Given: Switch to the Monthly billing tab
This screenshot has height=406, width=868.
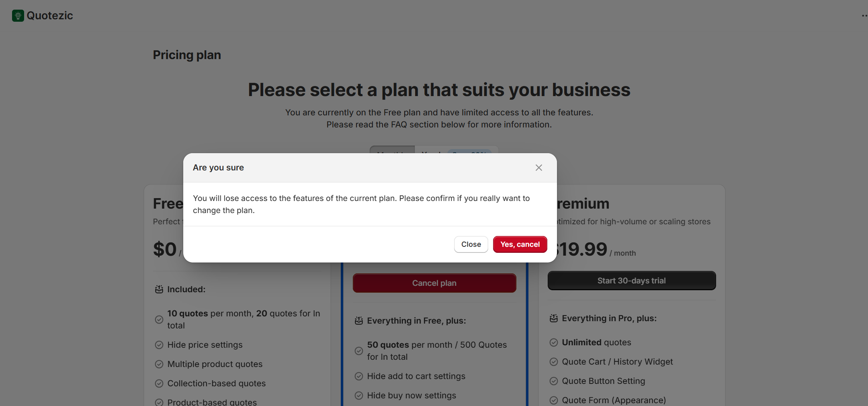Looking at the screenshot, I should coord(392,150).
